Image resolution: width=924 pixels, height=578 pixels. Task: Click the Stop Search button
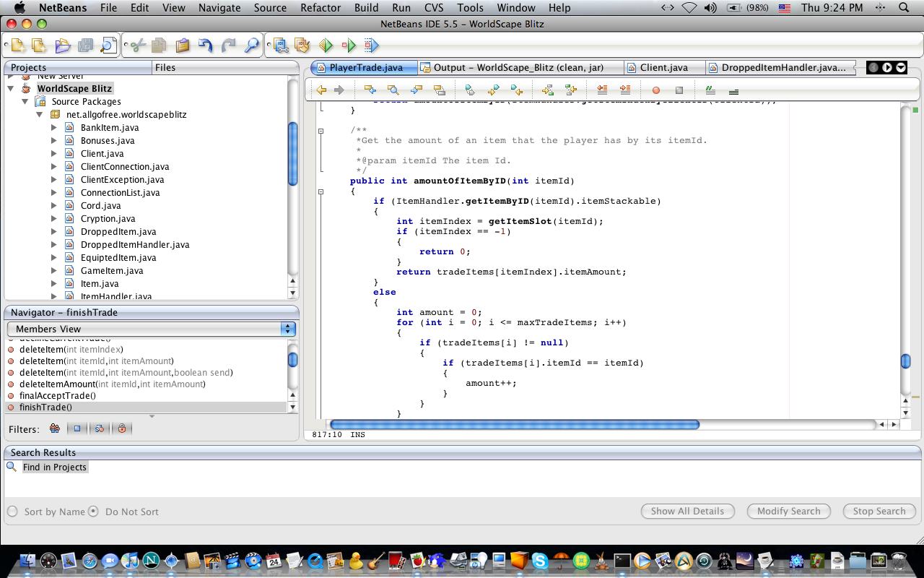(x=879, y=511)
